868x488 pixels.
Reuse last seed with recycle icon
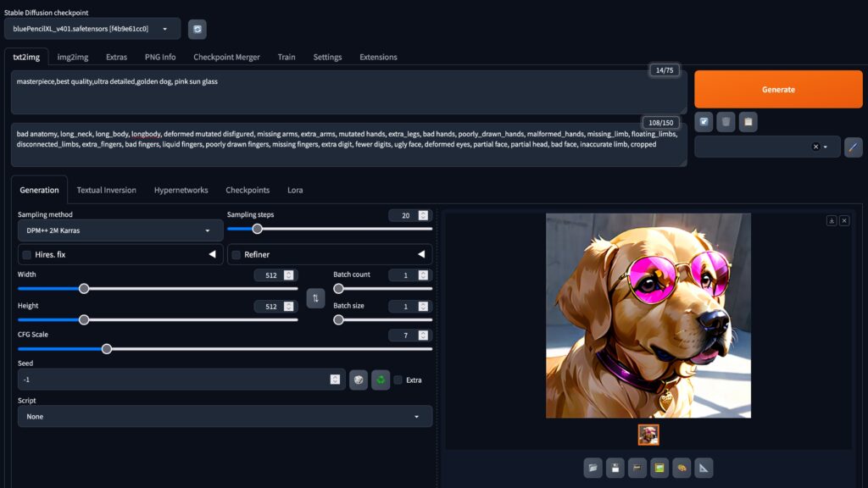click(x=381, y=380)
